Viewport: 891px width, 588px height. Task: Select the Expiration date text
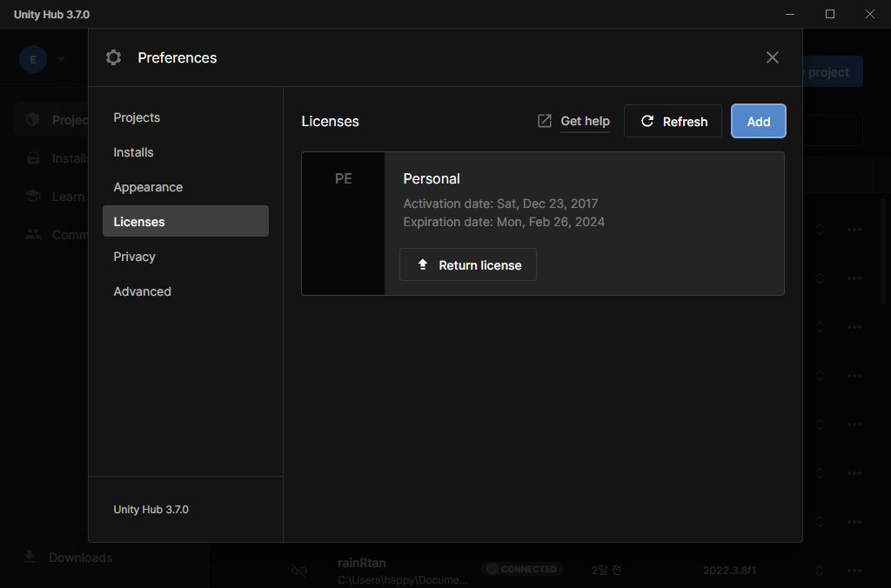click(x=504, y=222)
